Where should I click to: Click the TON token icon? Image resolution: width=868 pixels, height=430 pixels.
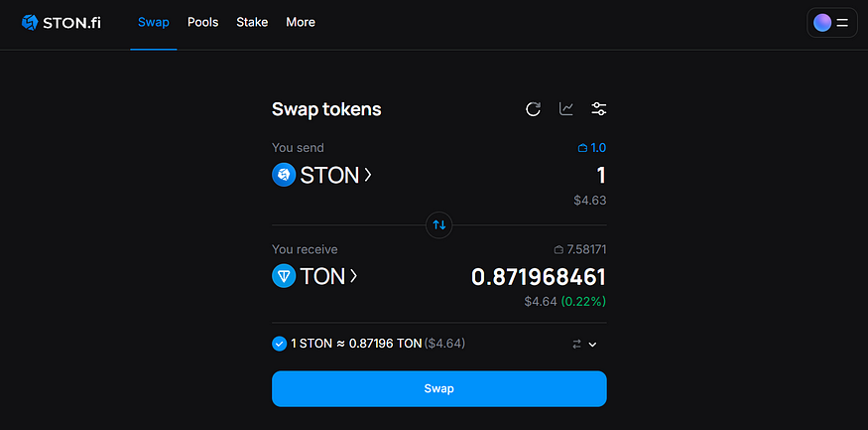click(284, 276)
